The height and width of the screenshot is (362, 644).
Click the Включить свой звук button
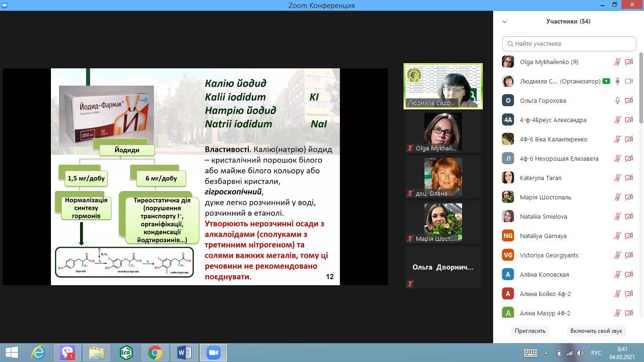pos(597,331)
